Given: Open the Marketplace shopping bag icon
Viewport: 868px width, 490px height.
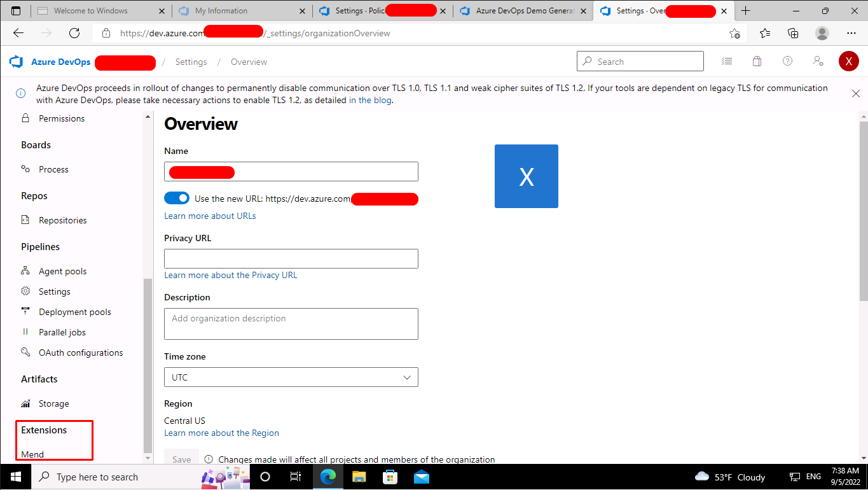Looking at the screenshot, I should click(x=757, y=60).
